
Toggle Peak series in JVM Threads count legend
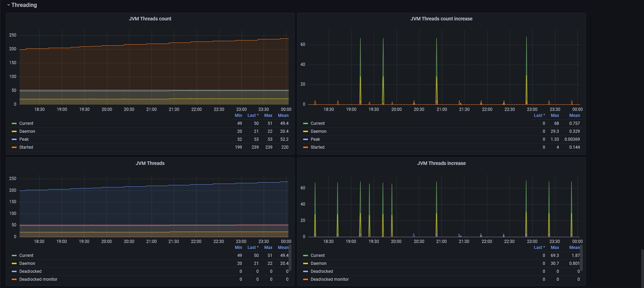(24, 139)
